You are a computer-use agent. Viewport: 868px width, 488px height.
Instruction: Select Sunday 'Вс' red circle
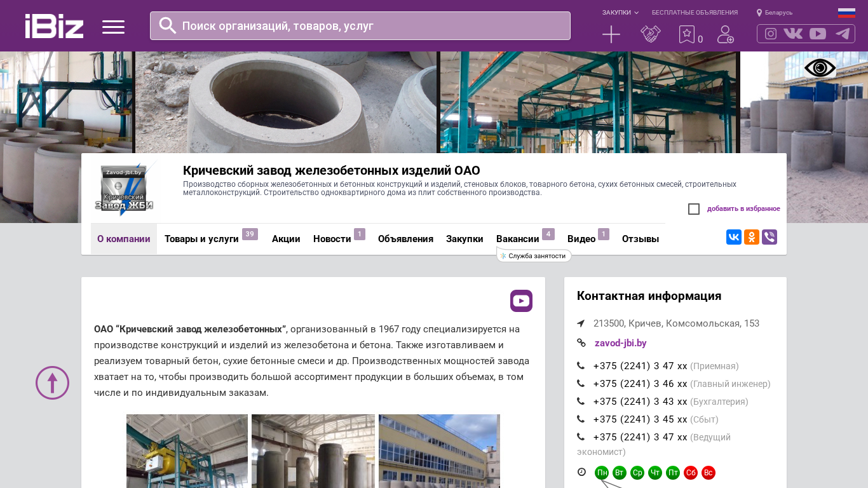tap(709, 473)
